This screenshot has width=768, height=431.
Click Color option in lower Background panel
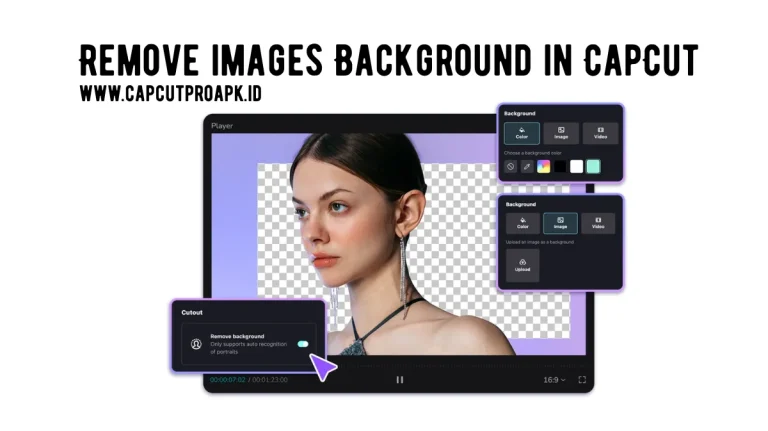(522, 223)
